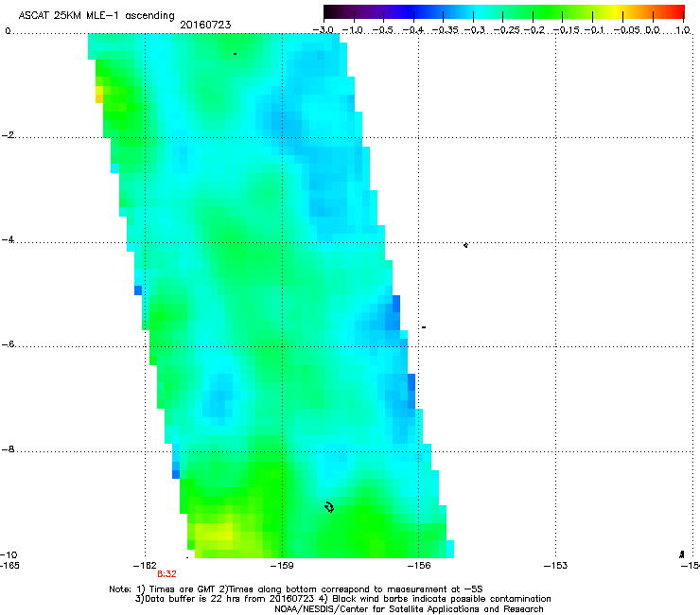Click the -0.4 color bar label
The height and width of the screenshot is (615, 700).
point(413,30)
